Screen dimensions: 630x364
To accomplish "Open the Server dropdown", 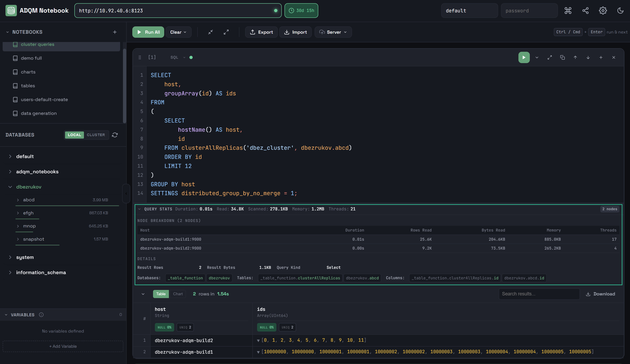I will point(333,32).
